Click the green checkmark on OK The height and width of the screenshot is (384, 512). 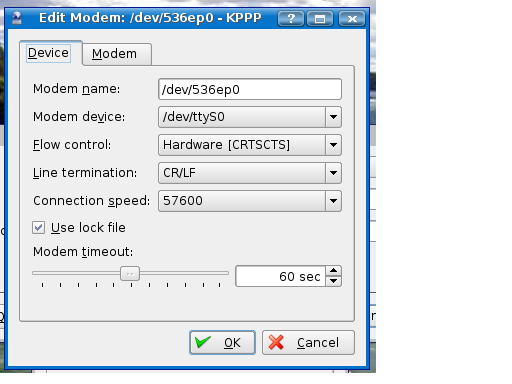[203, 342]
